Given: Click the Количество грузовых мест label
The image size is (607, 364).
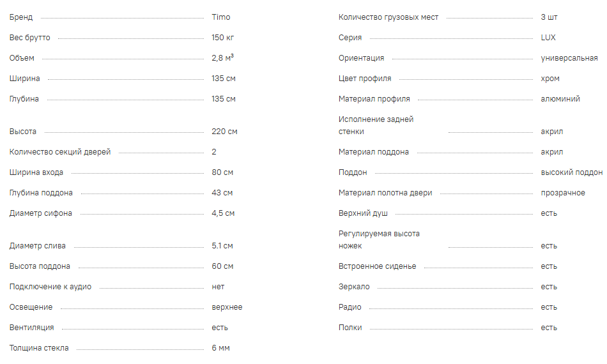Looking at the screenshot, I should (x=388, y=17).
